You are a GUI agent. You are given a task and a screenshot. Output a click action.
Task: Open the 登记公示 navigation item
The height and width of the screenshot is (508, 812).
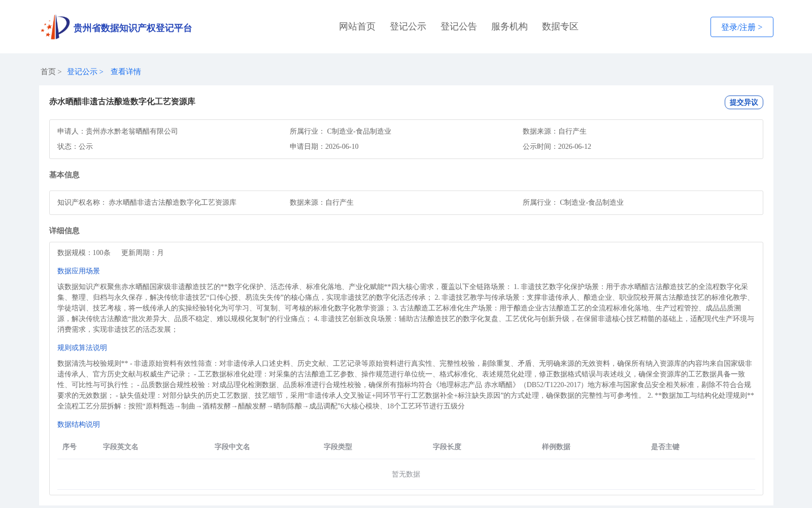click(x=408, y=26)
